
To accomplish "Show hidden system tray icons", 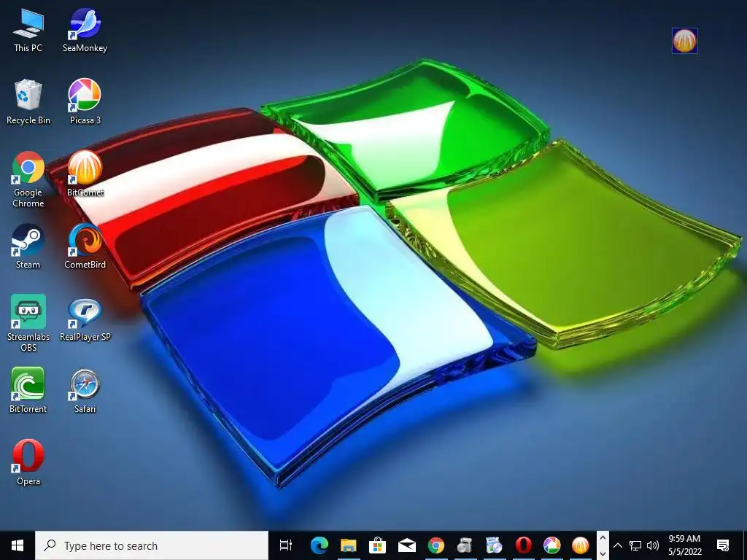I will click(617, 545).
